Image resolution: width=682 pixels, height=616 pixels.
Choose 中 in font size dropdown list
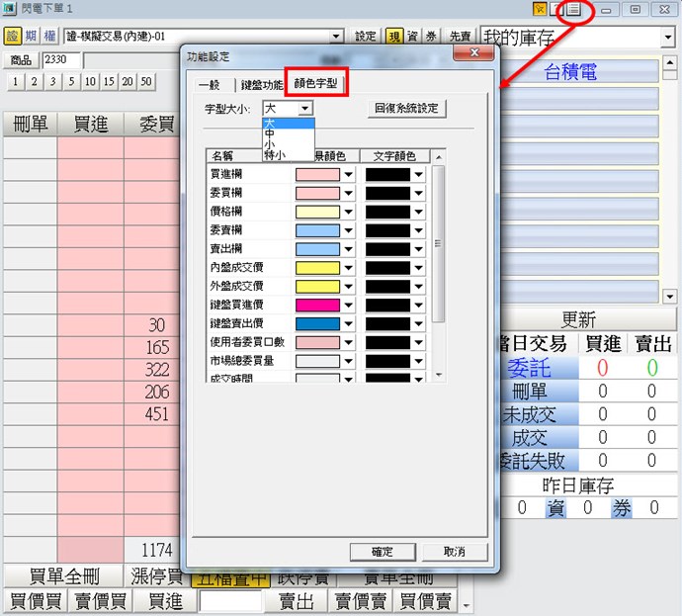pyautogui.click(x=269, y=132)
